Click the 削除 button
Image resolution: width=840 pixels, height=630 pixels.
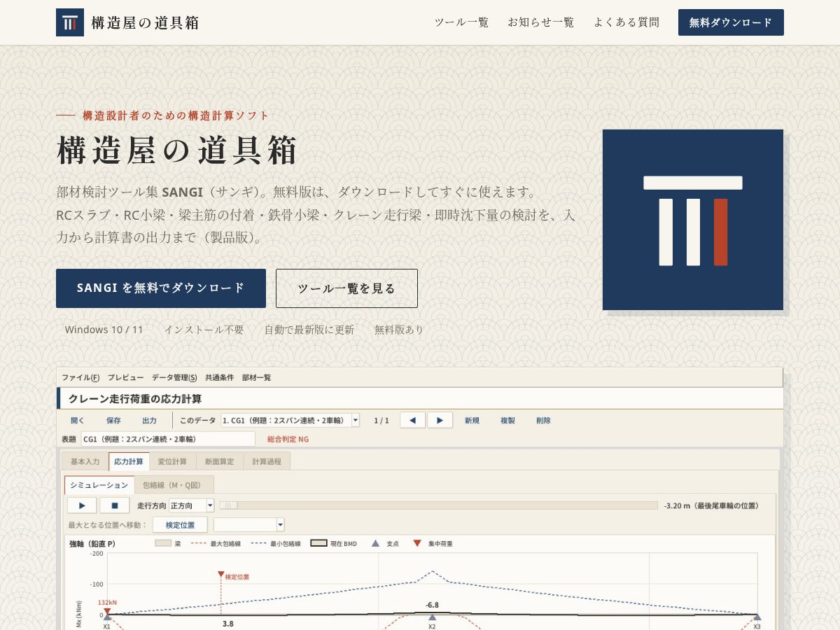543,421
